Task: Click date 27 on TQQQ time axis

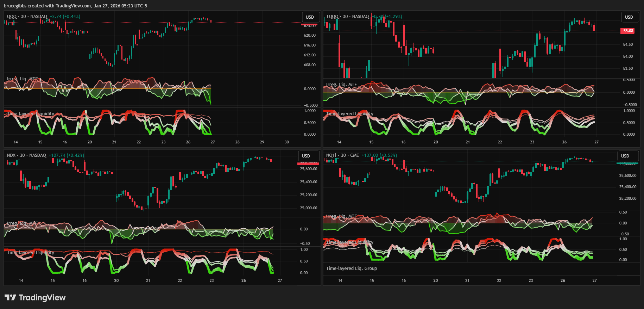Action: [x=596, y=142]
